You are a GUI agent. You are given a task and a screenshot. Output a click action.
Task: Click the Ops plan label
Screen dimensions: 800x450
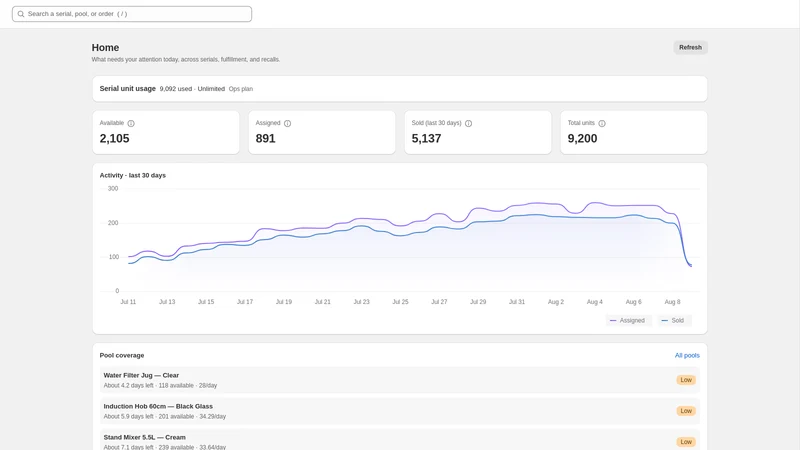(x=241, y=89)
